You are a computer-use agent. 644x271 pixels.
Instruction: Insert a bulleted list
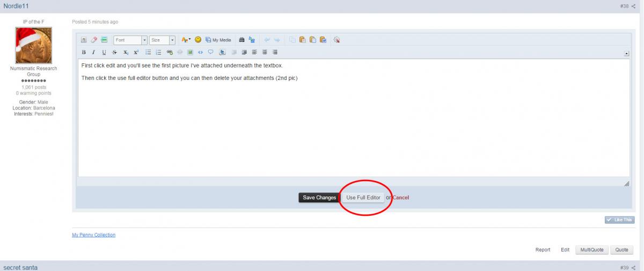pos(149,52)
